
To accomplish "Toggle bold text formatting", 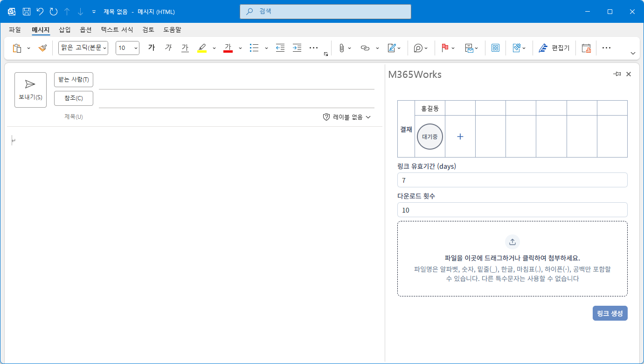I will [x=152, y=48].
